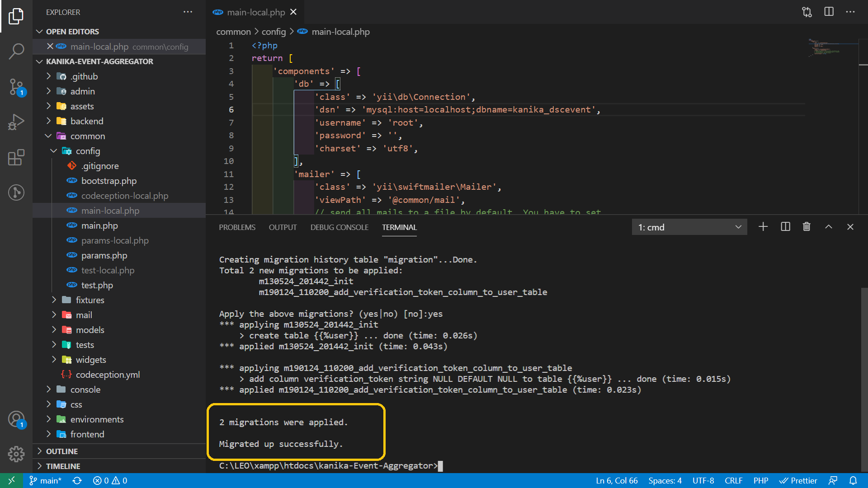Click the terminal command prompt line
The height and width of the screenshot is (488, 868).
(331, 466)
